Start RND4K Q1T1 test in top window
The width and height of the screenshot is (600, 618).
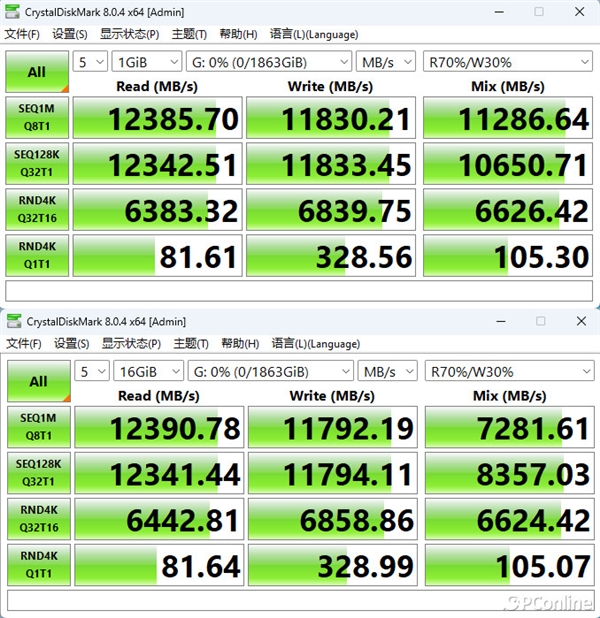pyautogui.click(x=37, y=255)
